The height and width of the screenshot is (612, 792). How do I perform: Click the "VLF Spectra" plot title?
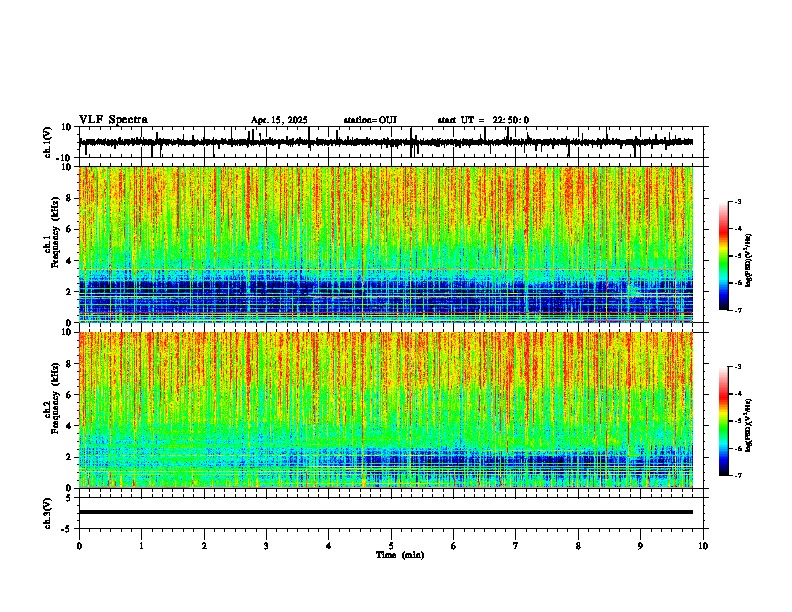pyautogui.click(x=113, y=120)
